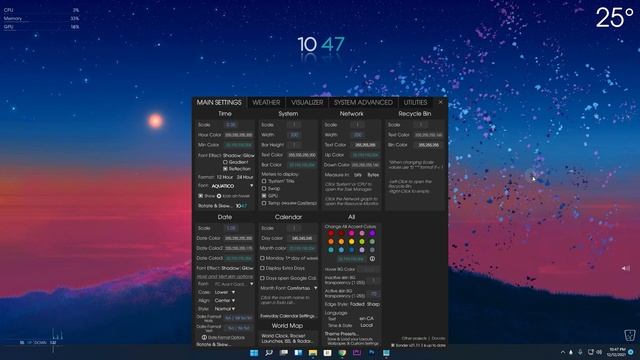Edit the Hour Color field
Image resolution: width=640 pixels, height=360 pixels.
click(238, 135)
